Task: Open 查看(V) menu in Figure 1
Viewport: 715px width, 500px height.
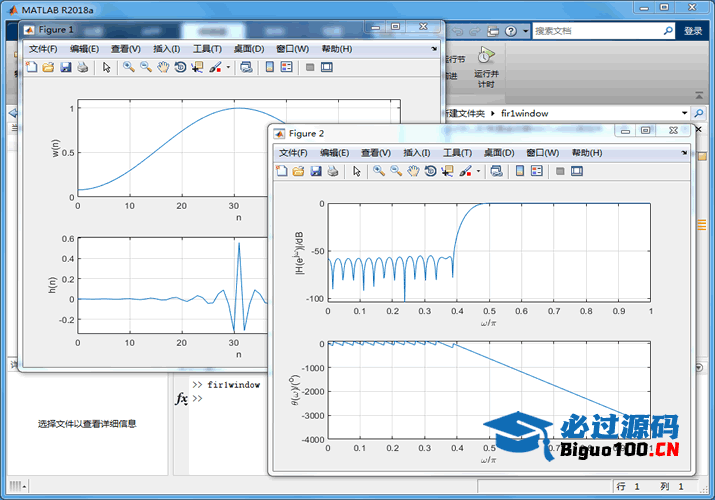Action: 125,49
